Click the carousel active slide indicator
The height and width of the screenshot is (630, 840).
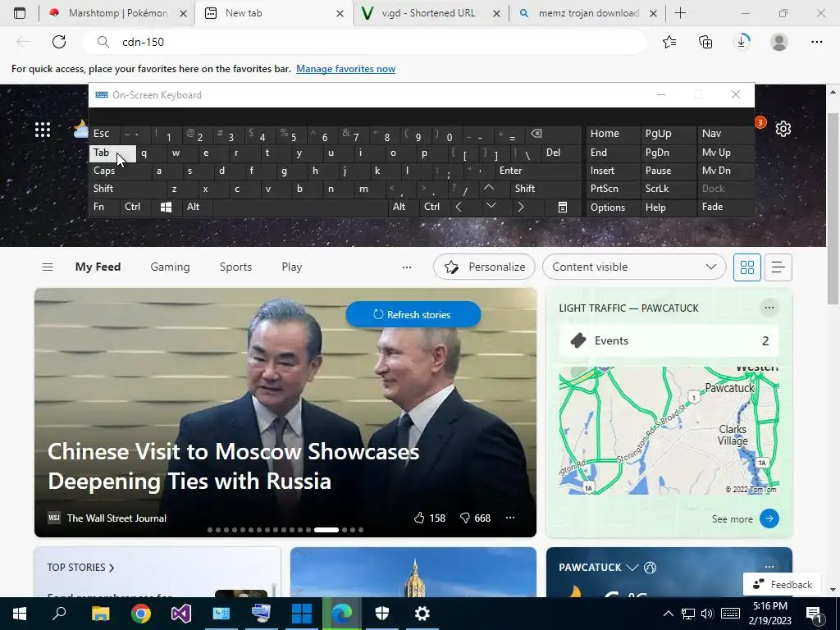pos(326,530)
